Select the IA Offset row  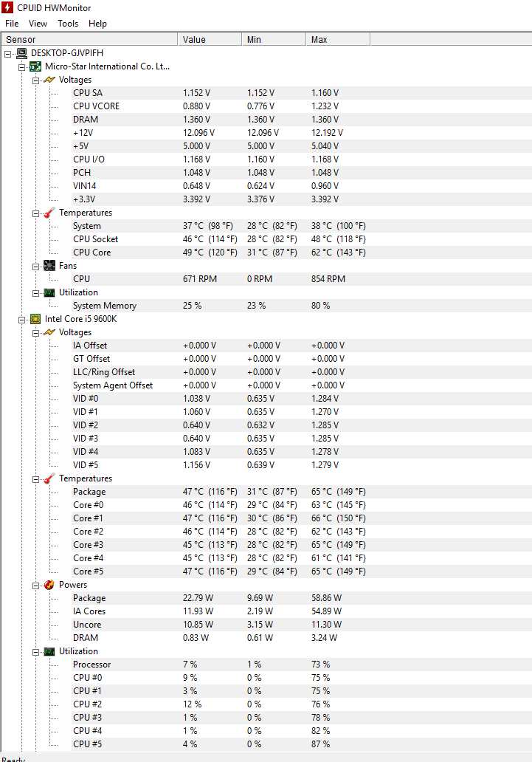301,346
